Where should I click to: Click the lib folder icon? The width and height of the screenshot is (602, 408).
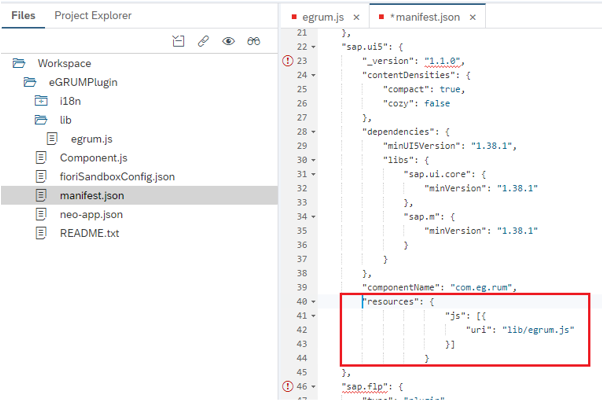(x=41, y=120)
